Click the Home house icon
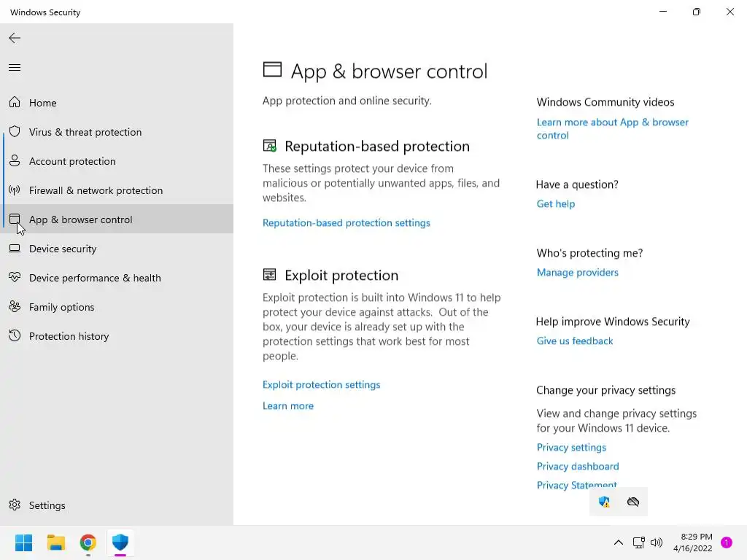 pyautogui.click(x=15, y=102)
